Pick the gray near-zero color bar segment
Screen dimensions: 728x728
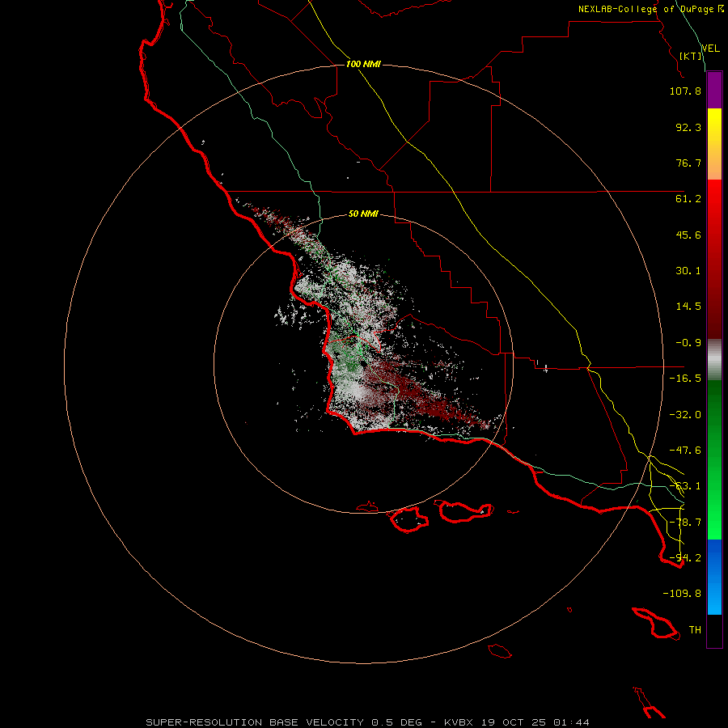(714, 360)
